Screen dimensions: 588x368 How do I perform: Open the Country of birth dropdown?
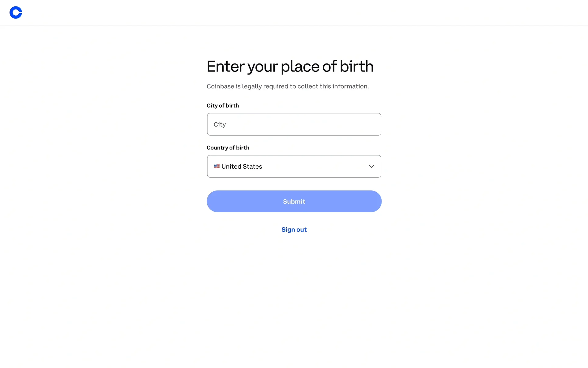tap(294, 166)
